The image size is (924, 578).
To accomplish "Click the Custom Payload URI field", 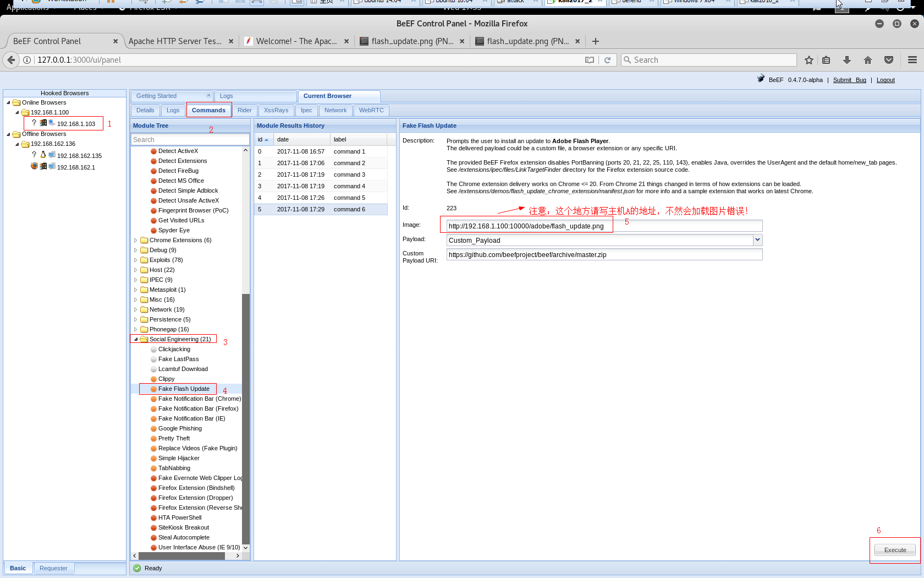I will 604,254.
